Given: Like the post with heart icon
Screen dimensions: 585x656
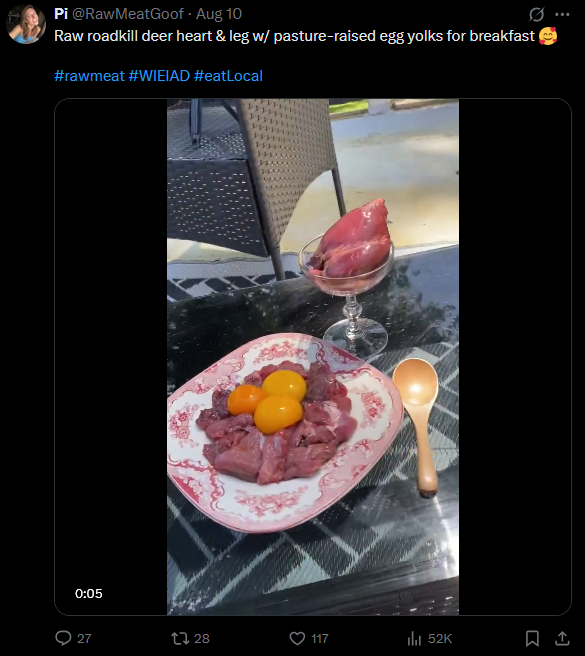Looking at the screenshot, I should [x=297, y=638].
